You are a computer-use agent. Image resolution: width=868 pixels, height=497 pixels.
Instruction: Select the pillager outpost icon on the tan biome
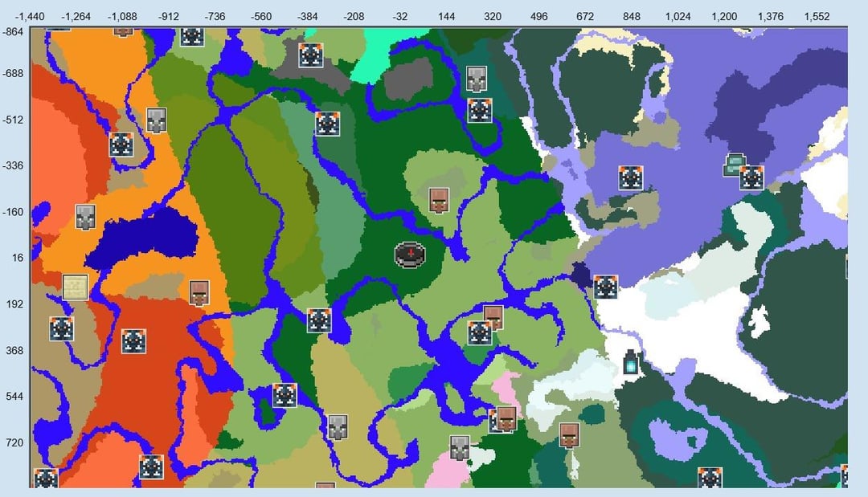tap(338, 426)
